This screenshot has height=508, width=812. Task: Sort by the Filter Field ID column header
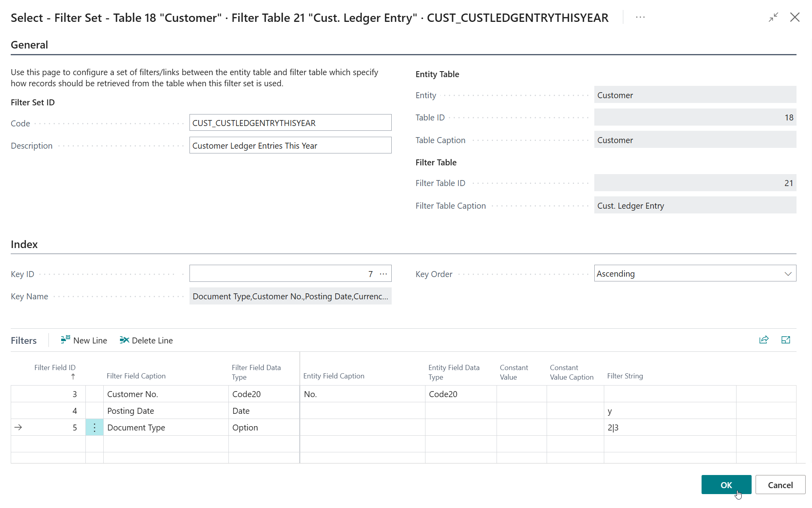pyautogui.click(x=55, y=368)
